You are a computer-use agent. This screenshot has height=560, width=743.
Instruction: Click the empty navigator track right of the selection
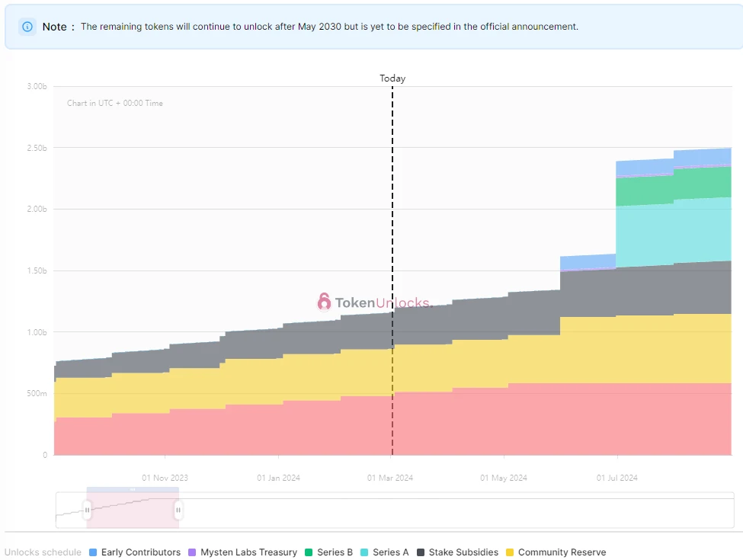(457, 510)
